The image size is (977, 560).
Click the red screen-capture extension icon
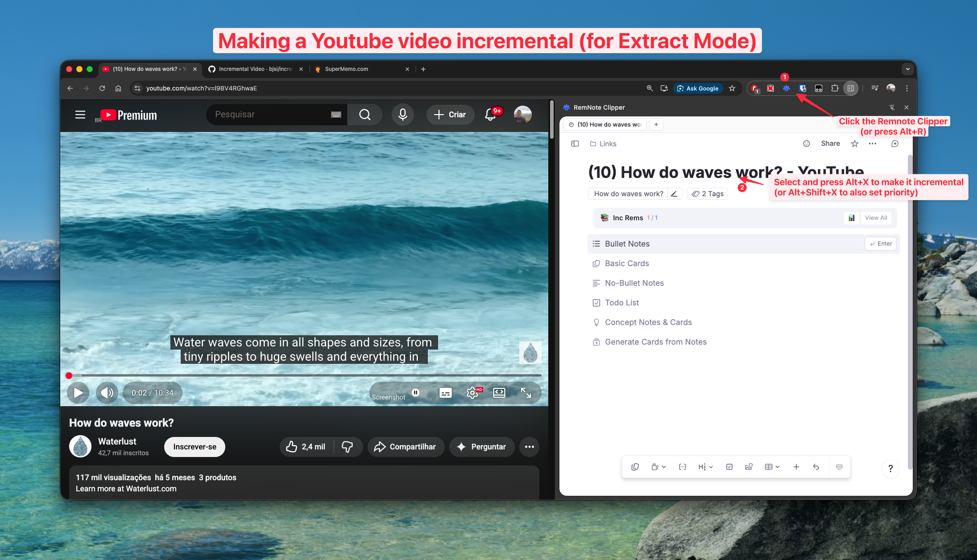[770, 88]
